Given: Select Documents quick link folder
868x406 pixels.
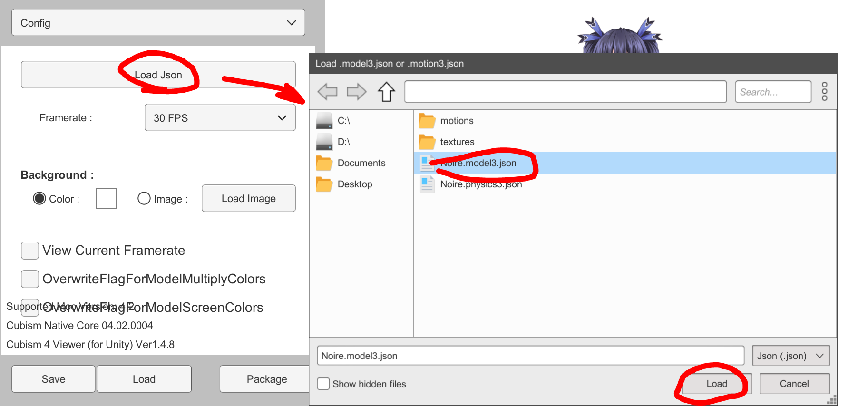Looking at the screenshot, I should (361, 163).
